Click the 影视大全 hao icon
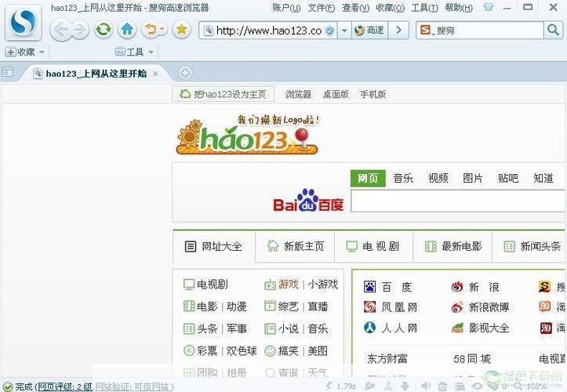The height and width of the screenshot is (392, 567). click(457, 328)
